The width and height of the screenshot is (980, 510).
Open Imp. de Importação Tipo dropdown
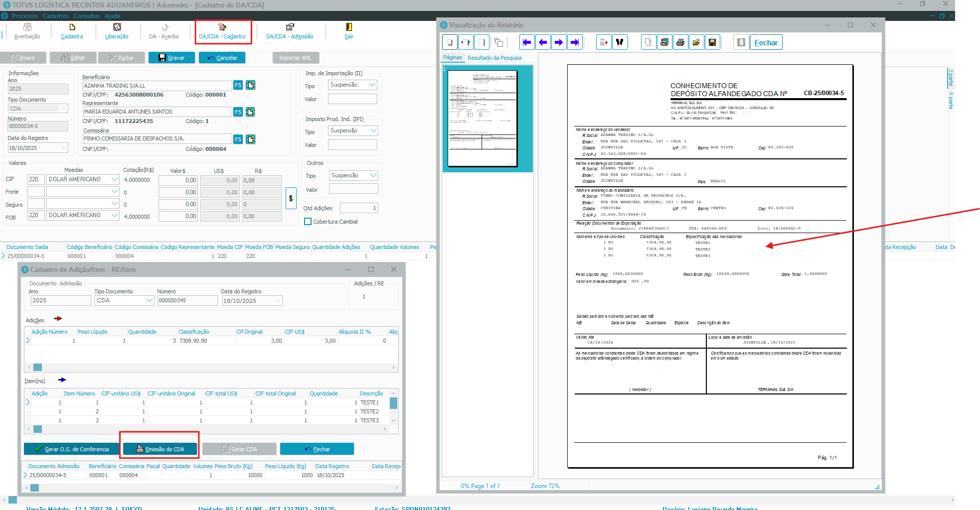372,85
